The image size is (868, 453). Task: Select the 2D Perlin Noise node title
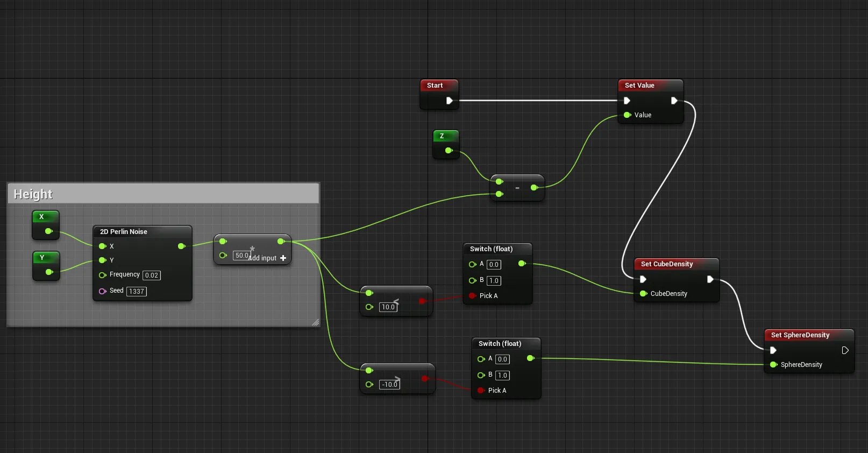point(124,232)
